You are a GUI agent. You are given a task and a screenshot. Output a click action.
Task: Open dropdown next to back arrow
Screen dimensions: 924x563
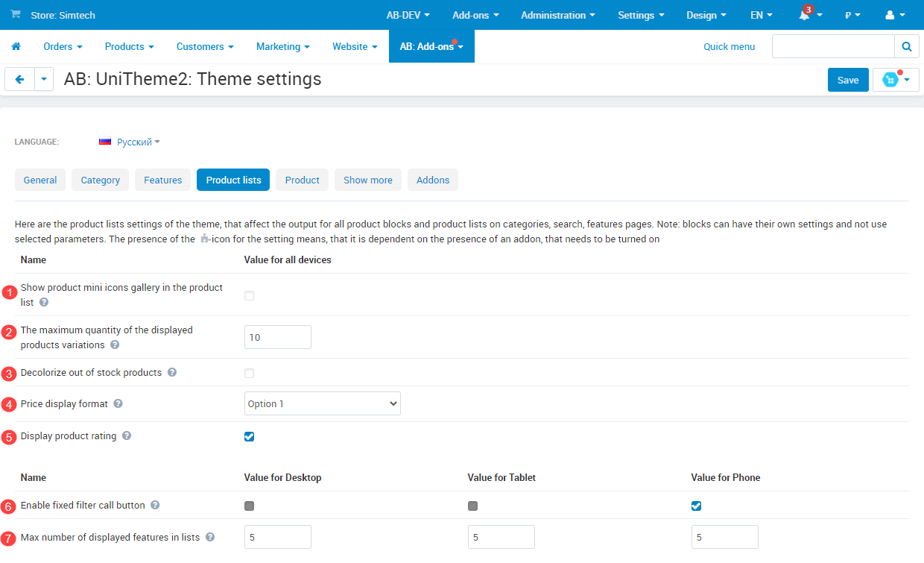coord(44,79)
